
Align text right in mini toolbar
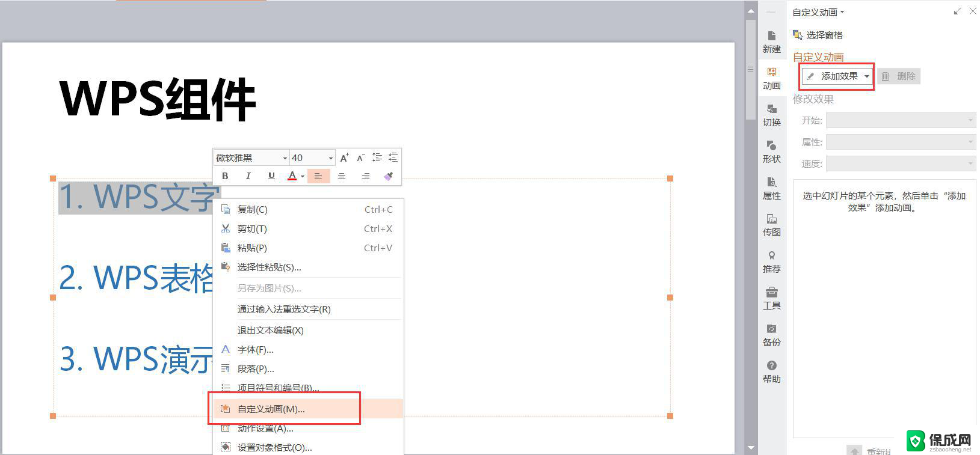[365, 176]
